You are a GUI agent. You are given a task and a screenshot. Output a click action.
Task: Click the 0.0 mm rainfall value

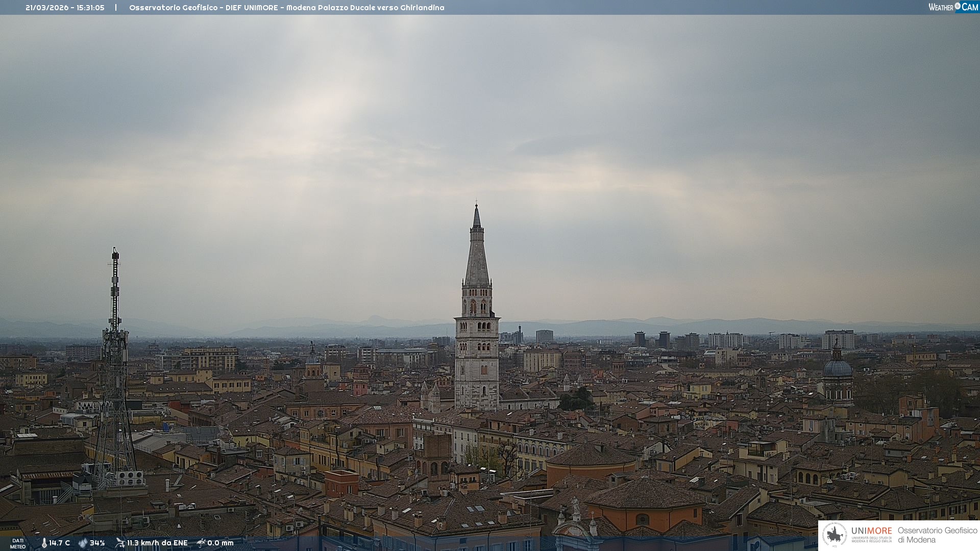(220, 543)
